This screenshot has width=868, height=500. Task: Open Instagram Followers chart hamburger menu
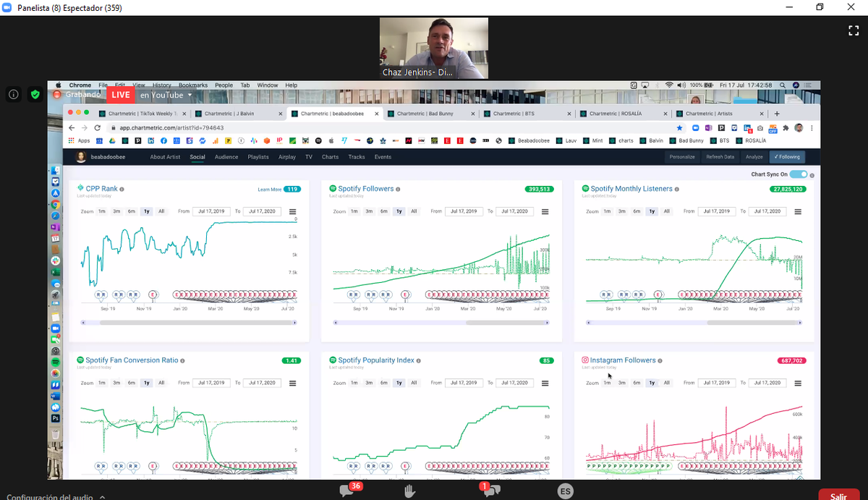coord(798,383)
